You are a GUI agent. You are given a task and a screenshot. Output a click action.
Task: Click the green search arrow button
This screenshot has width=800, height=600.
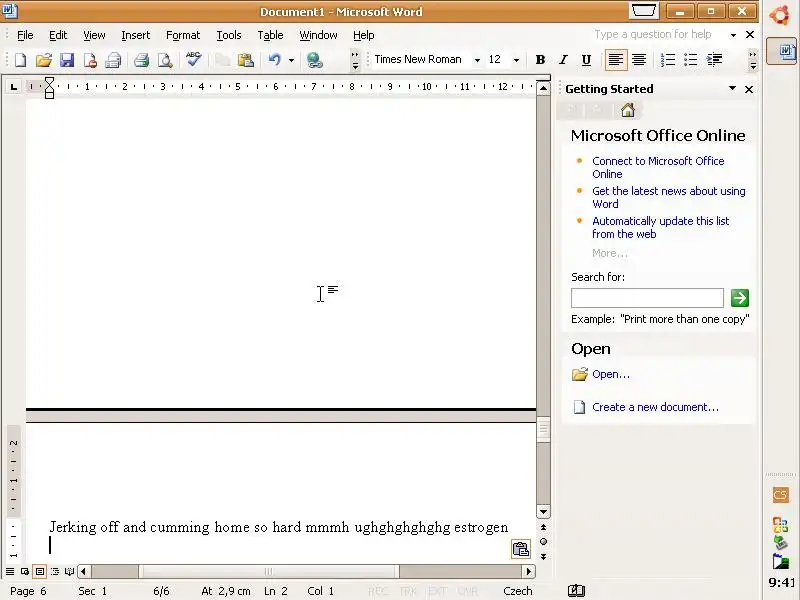tap(740, 297)
